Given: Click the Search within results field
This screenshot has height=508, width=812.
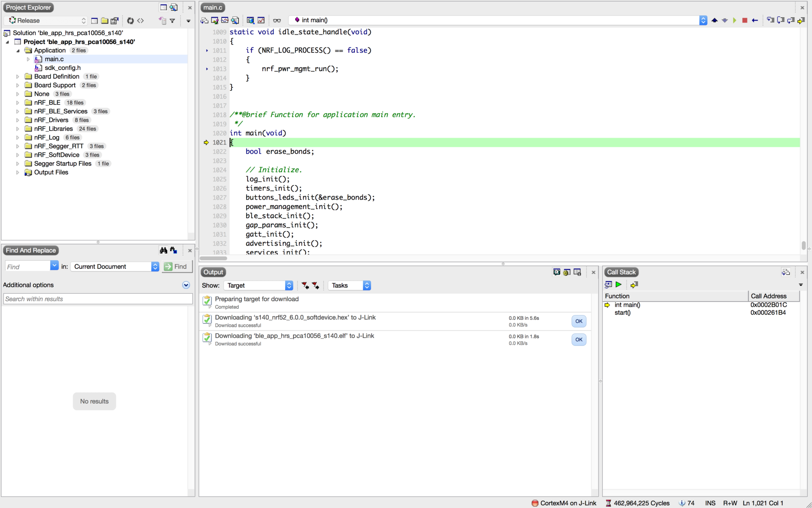Looking at the screenshot, I should 98,299.
